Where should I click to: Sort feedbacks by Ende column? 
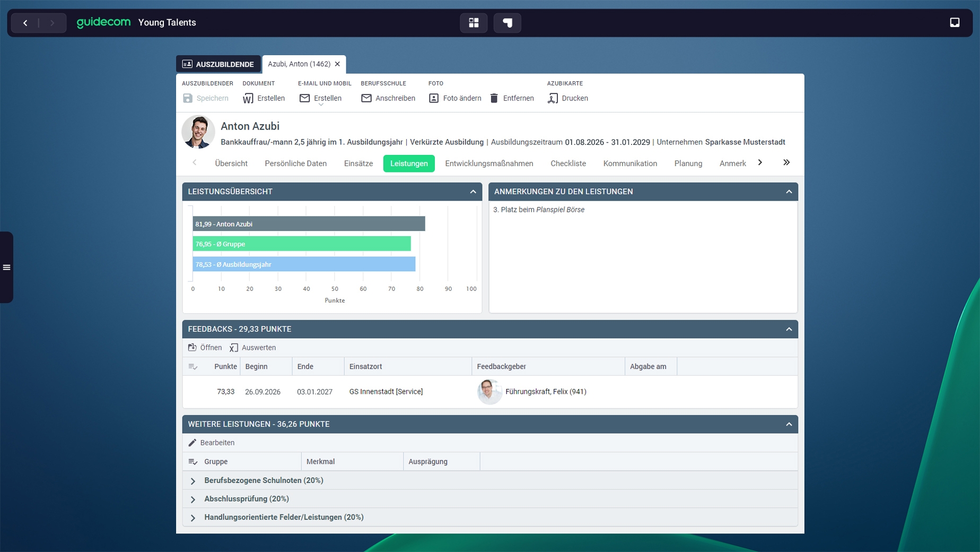pyautogui.click(x=318, y=366)
